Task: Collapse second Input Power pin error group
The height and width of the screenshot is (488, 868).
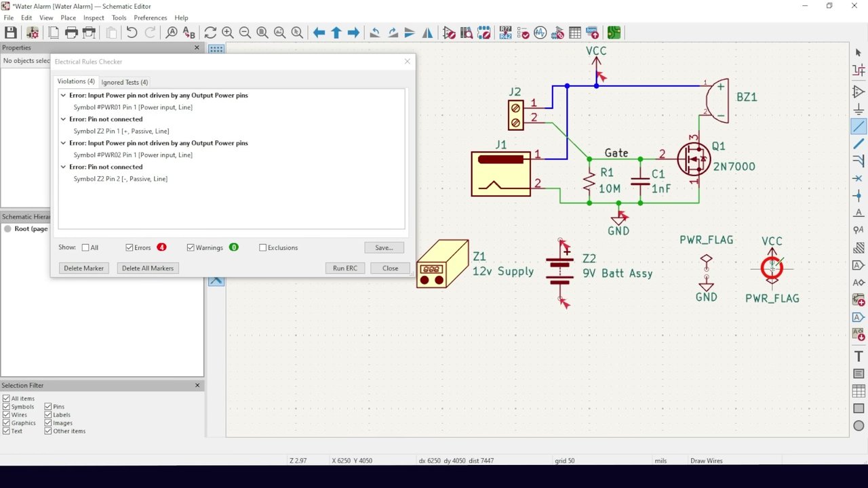Action: point(63,143)
